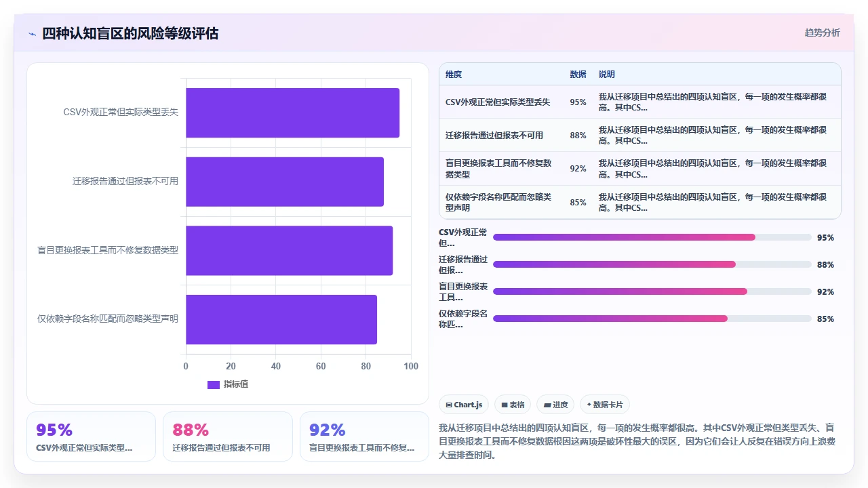Click the progress bar showing 88%
868x488 pixels.
coord(652,264)
